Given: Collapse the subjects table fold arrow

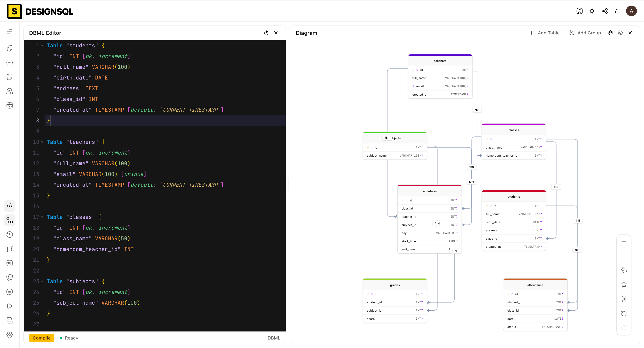Looking at the screenshot, I should tap(42, 281).
